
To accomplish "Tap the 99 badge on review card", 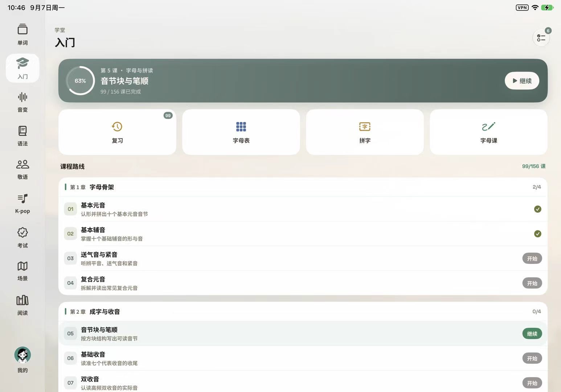I will pos(168,115).
